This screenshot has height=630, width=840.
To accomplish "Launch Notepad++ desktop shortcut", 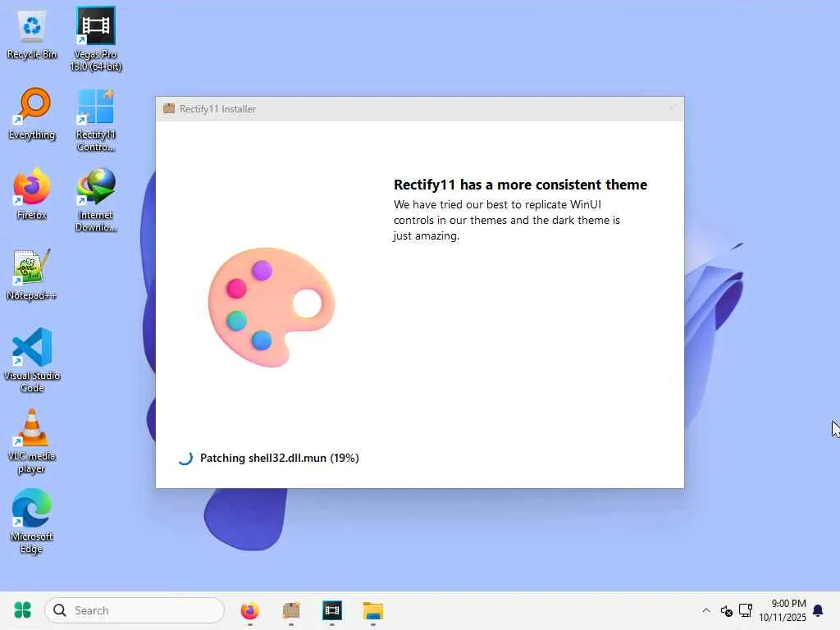I will coord(32,275).
